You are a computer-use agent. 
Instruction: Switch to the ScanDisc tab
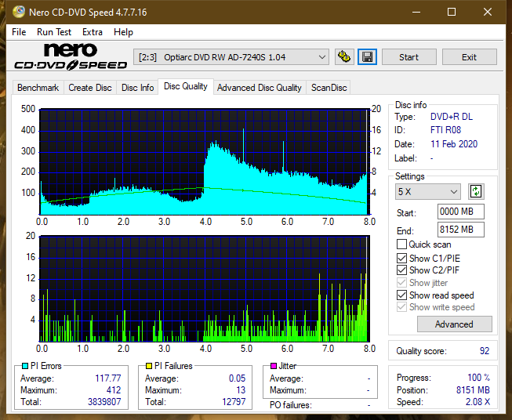(x=329, y=88)
